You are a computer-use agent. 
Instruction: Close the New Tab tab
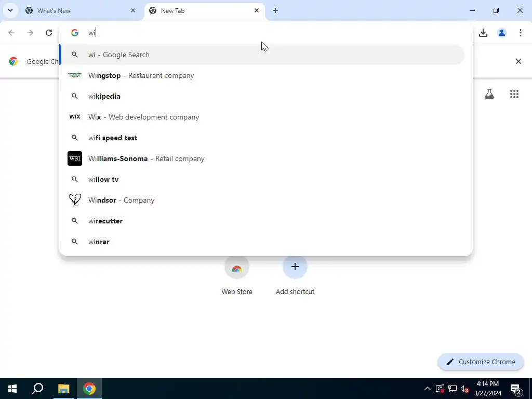click(257, 10)
